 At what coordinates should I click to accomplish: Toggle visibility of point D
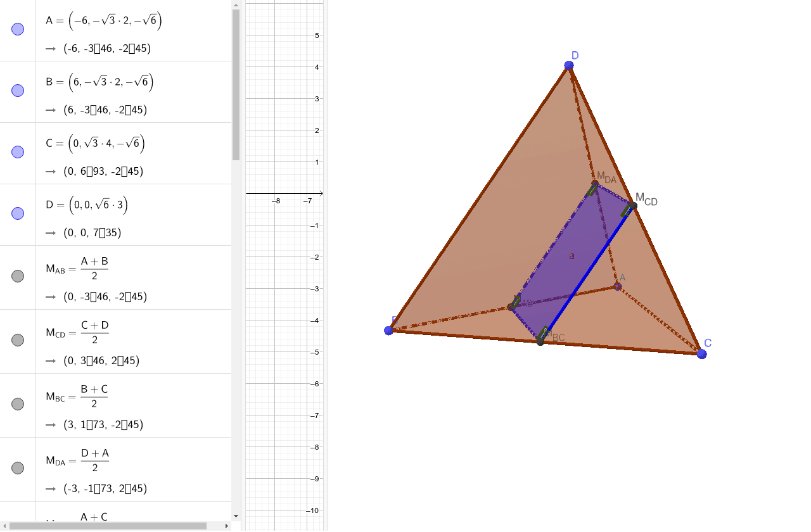(18, 213)
